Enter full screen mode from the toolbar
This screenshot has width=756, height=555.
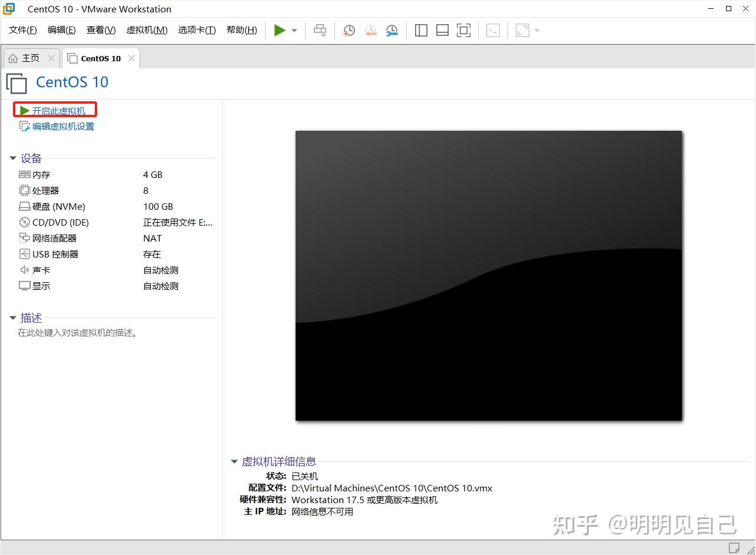coord(463,30)
